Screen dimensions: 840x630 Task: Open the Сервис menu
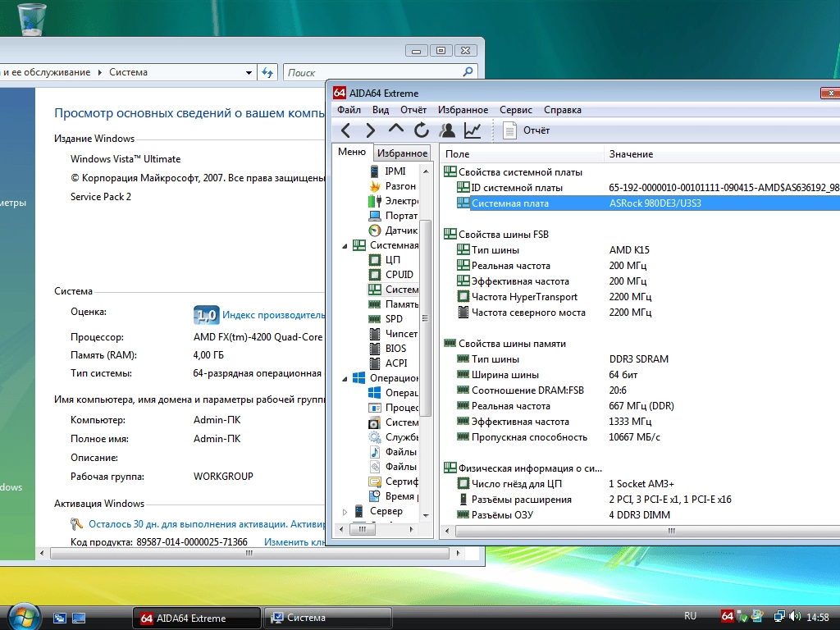[515, 110]
